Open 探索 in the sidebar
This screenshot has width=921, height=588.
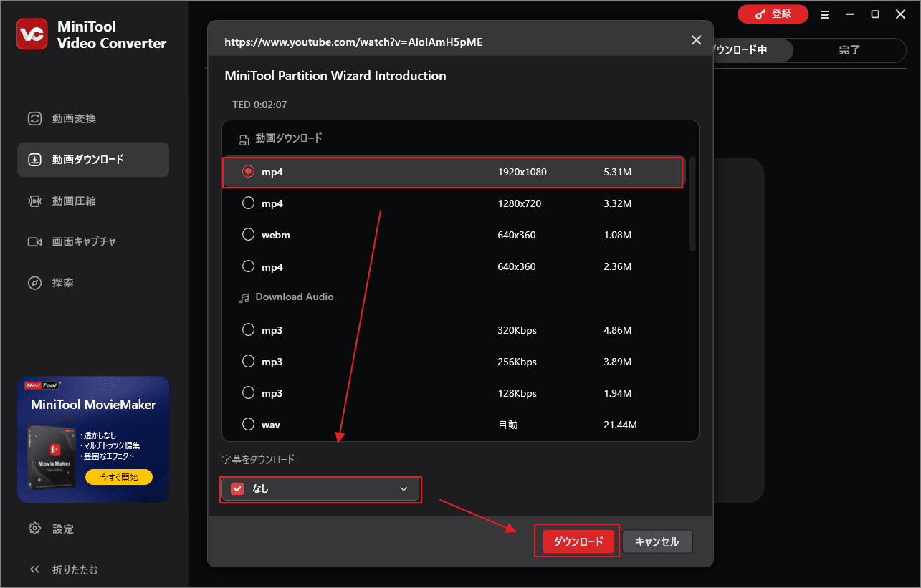tap(93, 283)
